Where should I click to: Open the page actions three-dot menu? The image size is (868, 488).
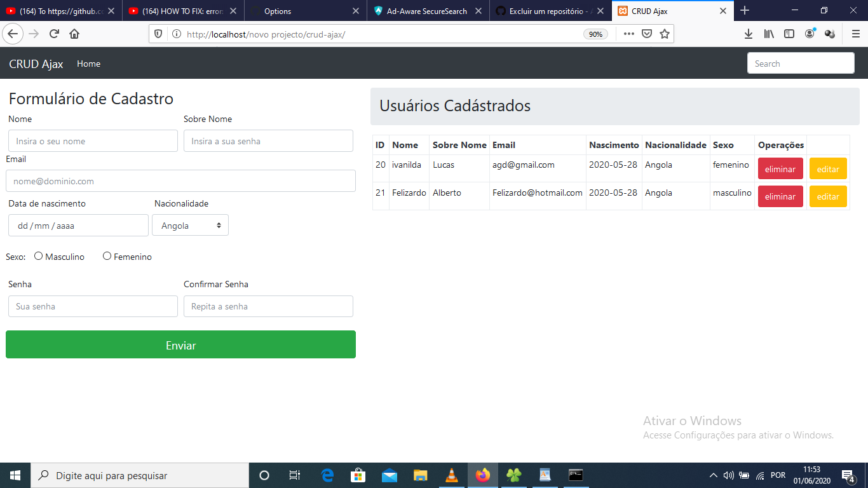[628, 33]
